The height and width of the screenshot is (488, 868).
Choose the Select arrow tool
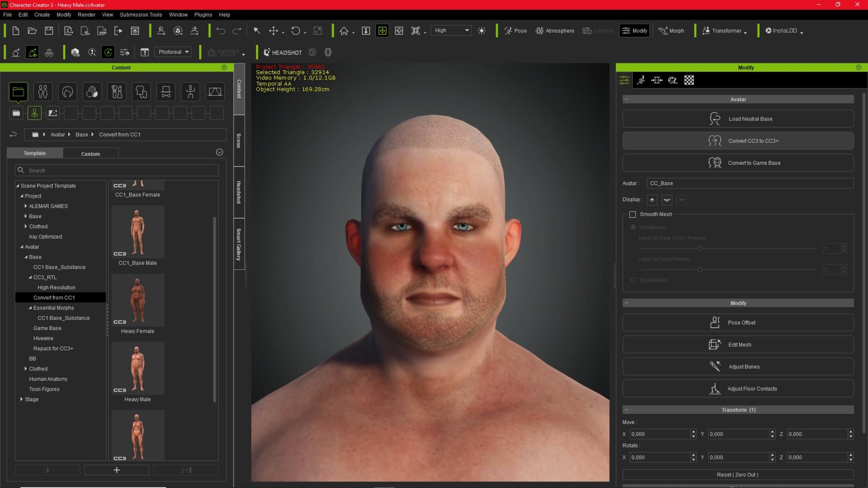click(257, 31)
